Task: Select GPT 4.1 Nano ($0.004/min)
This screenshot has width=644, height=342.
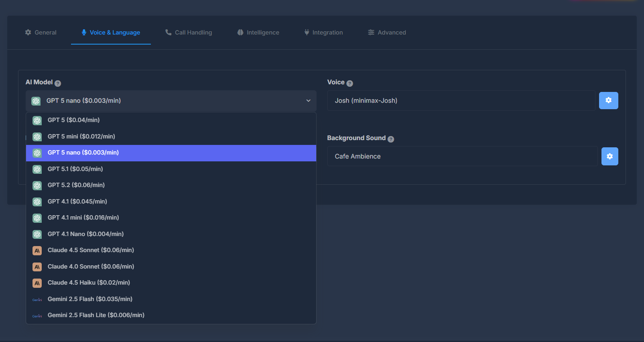Action: coord(171,234)
